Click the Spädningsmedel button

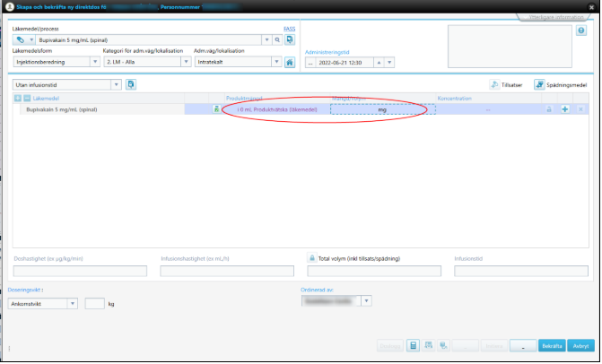tap(560, 85)
